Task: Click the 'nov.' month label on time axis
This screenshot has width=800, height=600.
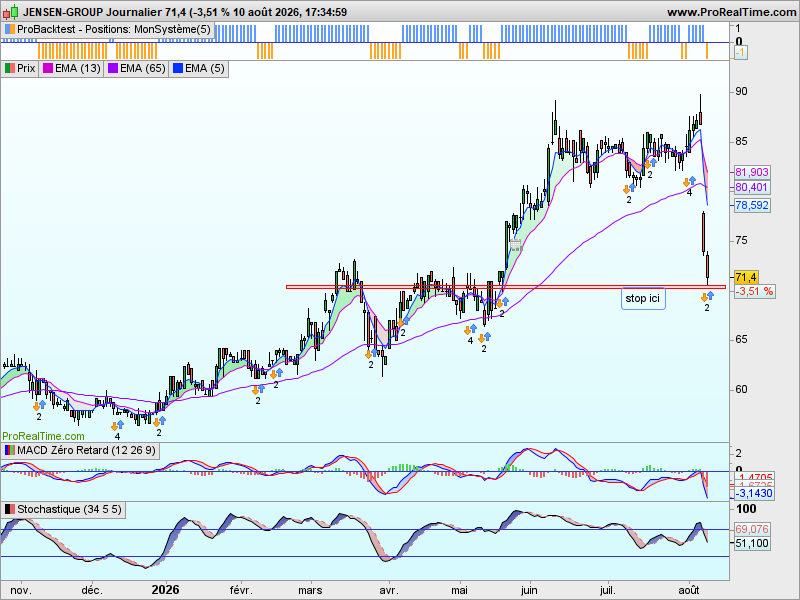Action: tap(21, 590)
